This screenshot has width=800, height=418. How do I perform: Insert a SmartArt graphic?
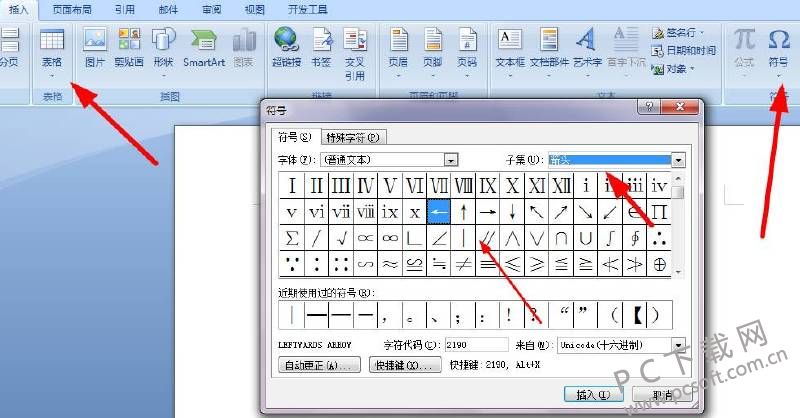203,48
